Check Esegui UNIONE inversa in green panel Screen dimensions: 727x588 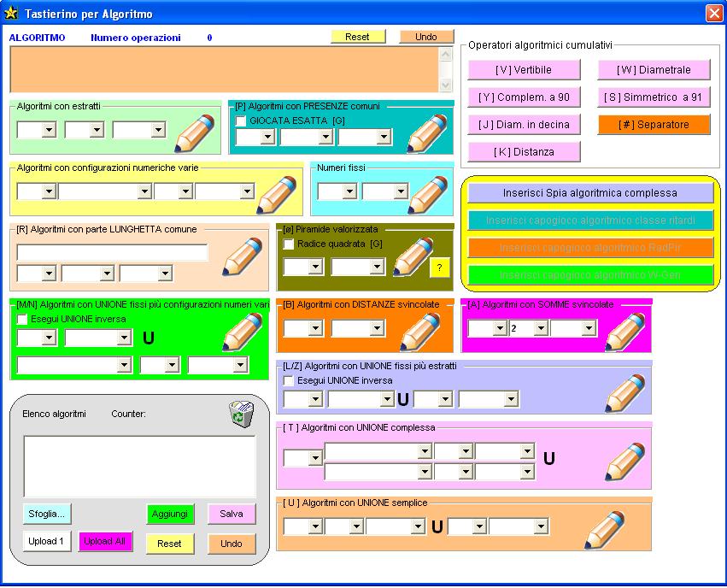[x=22, y=320]
